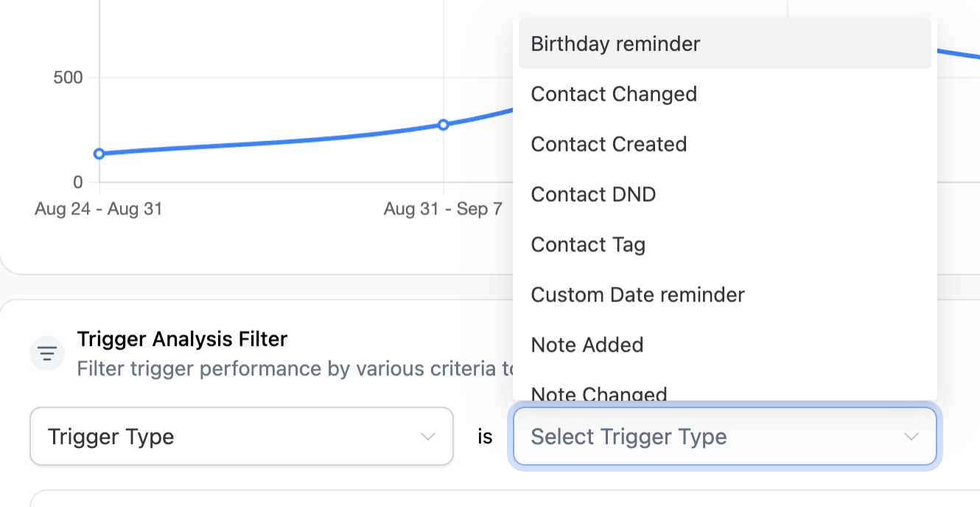Click the Trigger Analysis Filter heading

pos(182,339)
